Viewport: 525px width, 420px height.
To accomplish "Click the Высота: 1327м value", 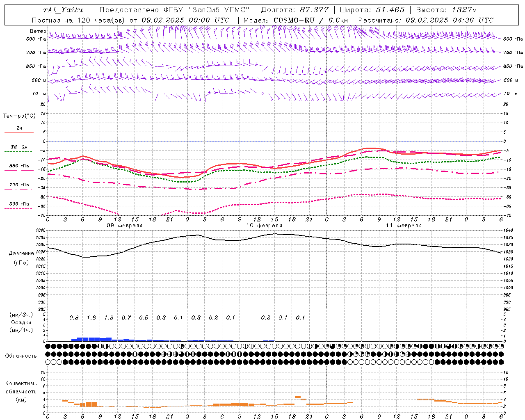I will [446, 10].
